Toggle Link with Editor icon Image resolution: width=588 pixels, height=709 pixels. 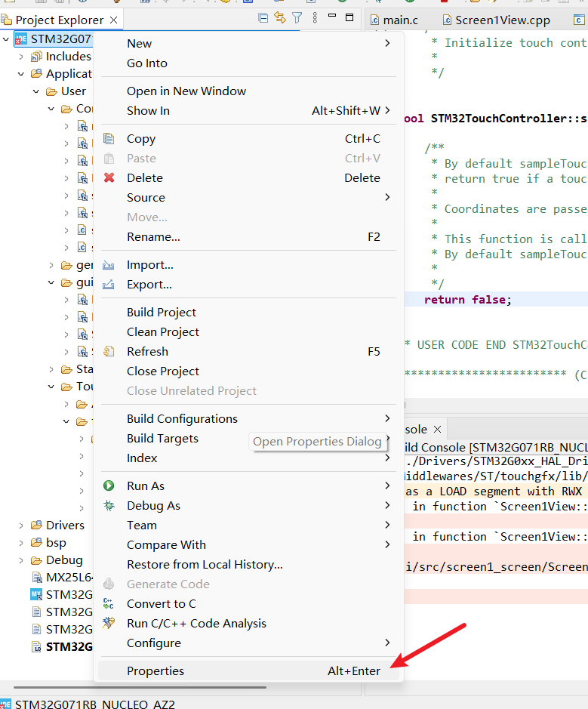tap(280, 18)
